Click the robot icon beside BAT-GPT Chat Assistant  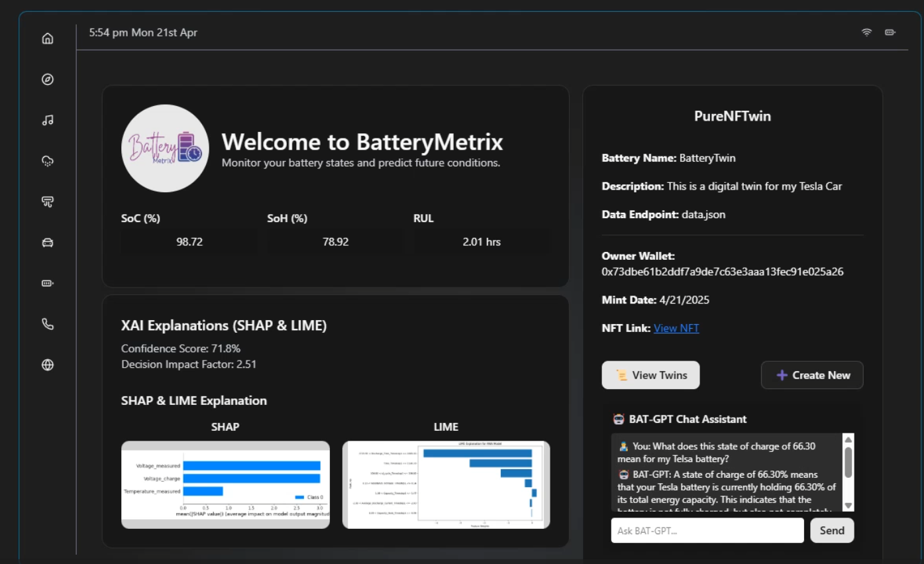click(x=619, y=419)
